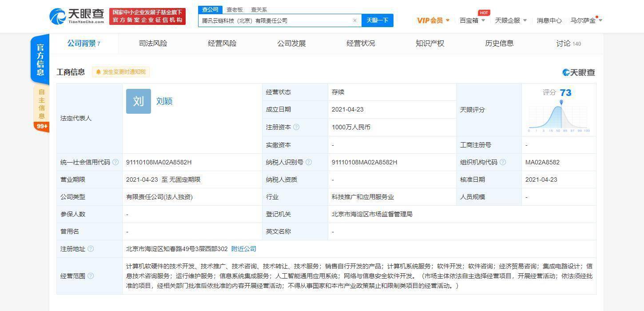This screenshot has height=311, width=644.
Task: Select the 自主信息 side tab
Action: pos(41,104)
